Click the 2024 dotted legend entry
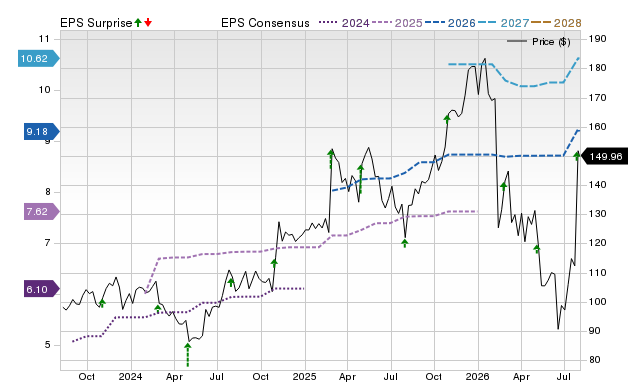640x382 pixels. coord(344,23)
